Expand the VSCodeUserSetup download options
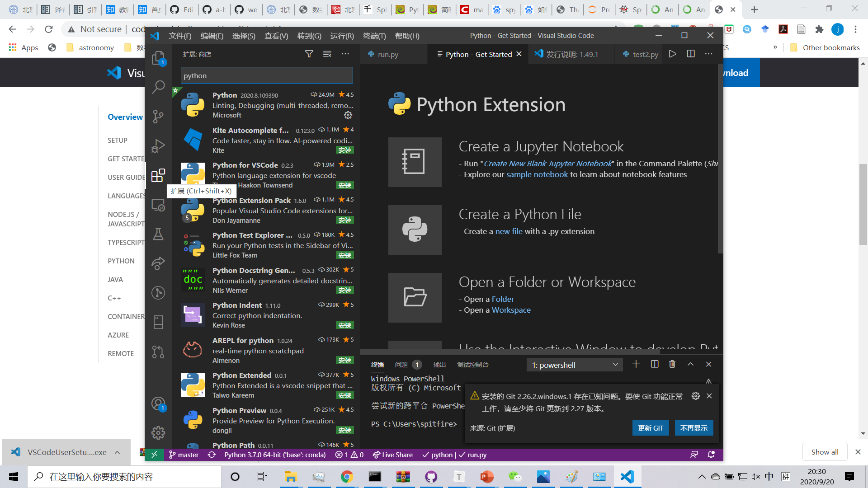Screen dimensions: 868x488 (x=117, y=452)
